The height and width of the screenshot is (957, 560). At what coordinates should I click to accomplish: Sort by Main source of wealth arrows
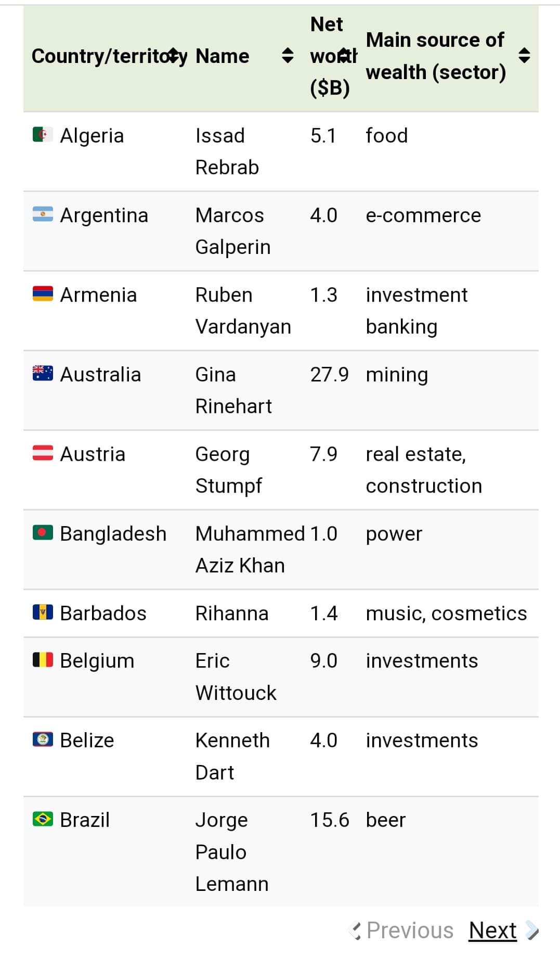(525, 55)
